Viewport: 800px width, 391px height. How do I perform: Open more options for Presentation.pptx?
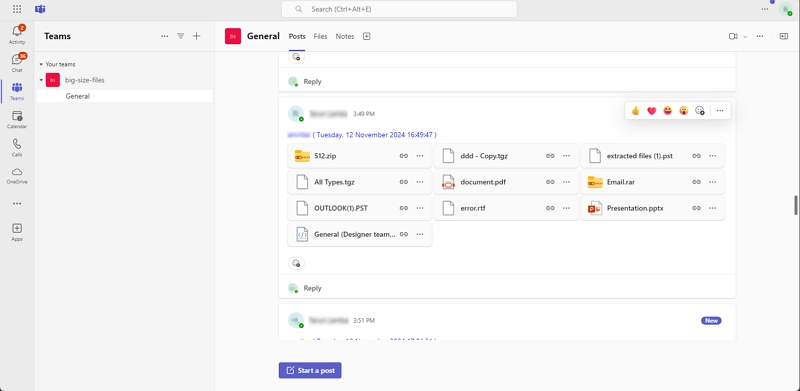[x=713, y=208]
